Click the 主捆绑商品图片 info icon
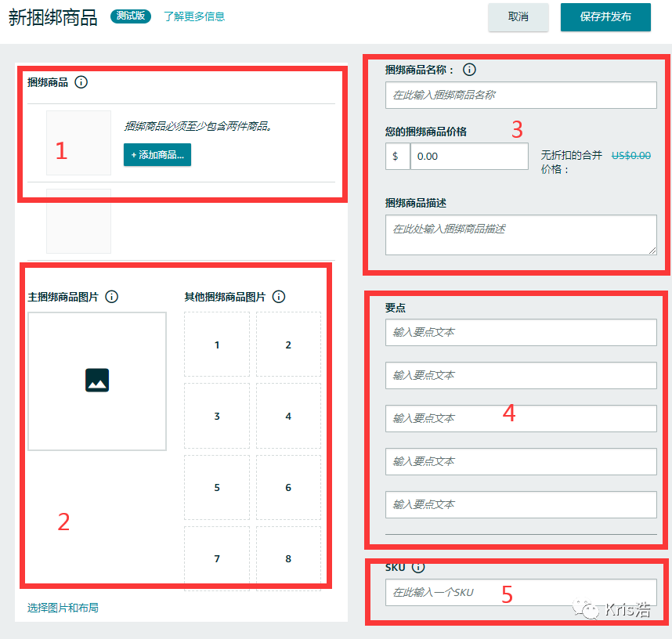This screenshot has height=639, width=672. coord(112,297)
